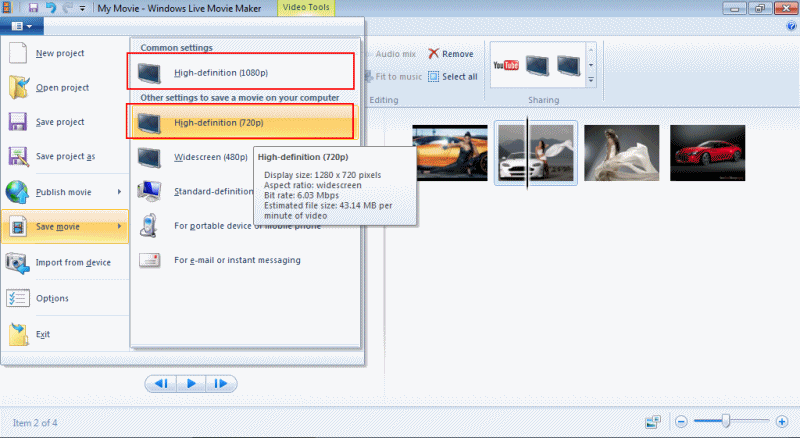Click Exit in the file menu
Viewport: 800px width, 438px height.
click(65, 334)
